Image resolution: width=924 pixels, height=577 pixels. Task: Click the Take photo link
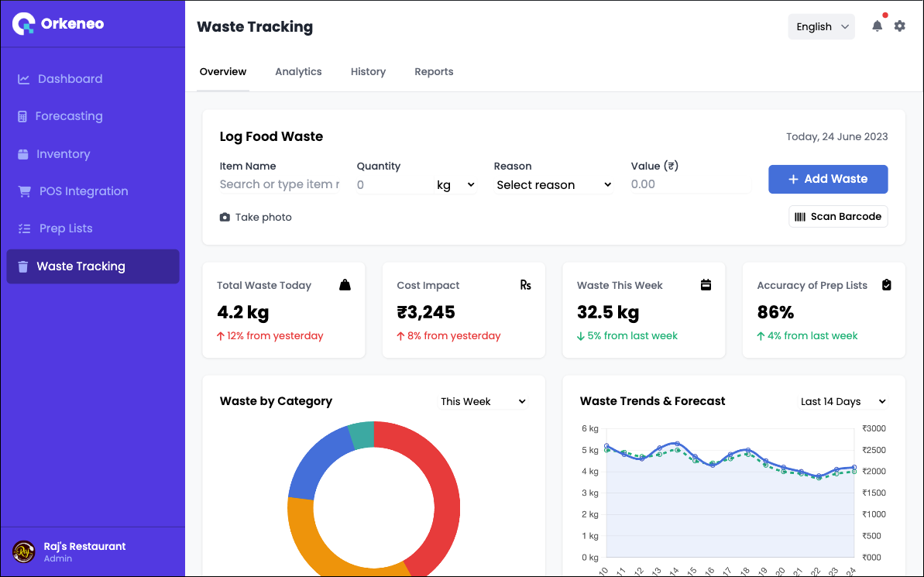click(x=256, y=218)
